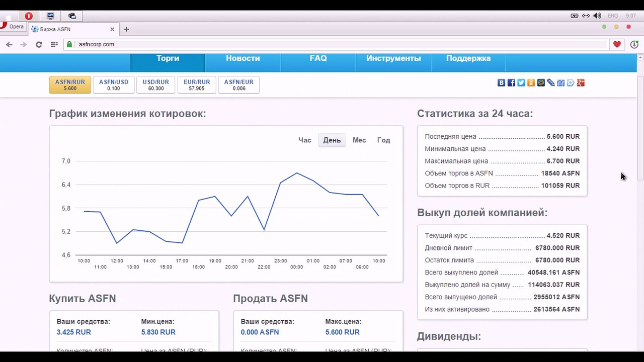Click the 2955012 ASFN issued shares value
The width and height of the screenshot is (644, 362).
tap(557, 297)
